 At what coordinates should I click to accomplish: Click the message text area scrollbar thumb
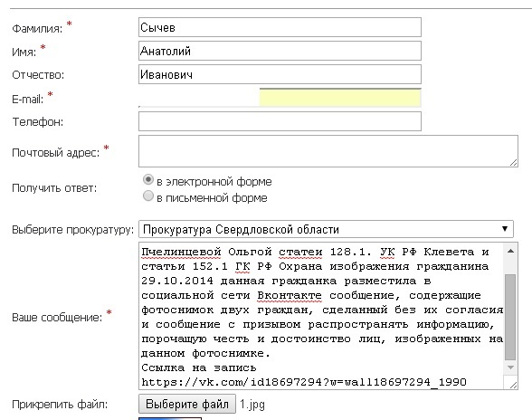[x=510, y=317]
